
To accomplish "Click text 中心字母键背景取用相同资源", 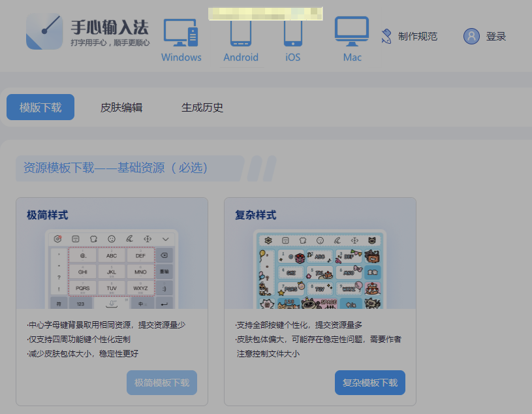I will (x=80, y=325).
